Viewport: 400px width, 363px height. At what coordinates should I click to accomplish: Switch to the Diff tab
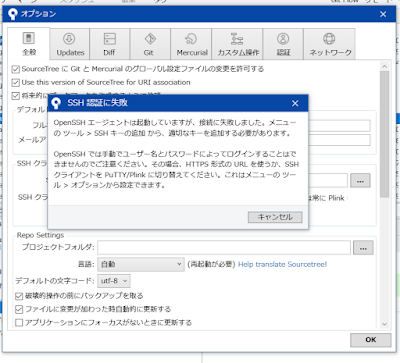coord(109,44)
